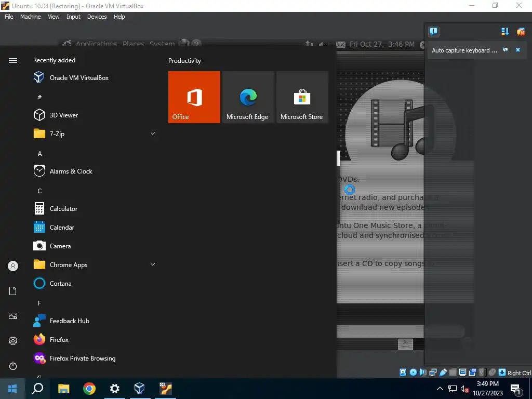Expand the 7-Zip folder
This screenshot has width=532, height=399.
(x=153, y=134)
